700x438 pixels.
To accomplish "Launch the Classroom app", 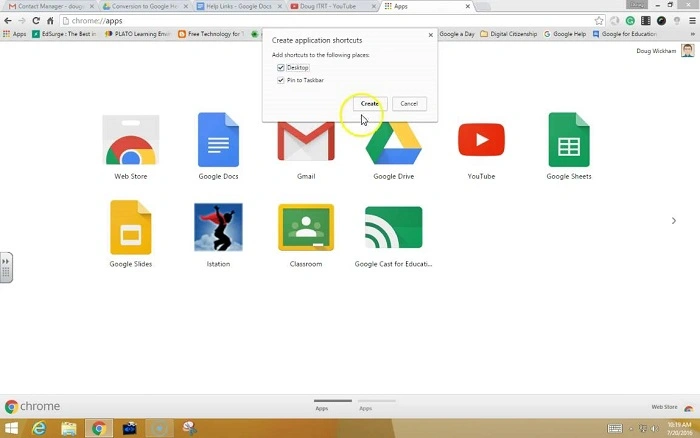I will 305,229.
